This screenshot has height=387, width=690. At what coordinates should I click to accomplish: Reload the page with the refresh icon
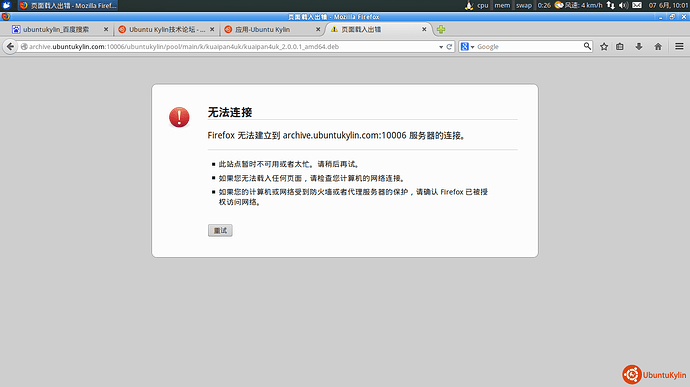pos(449,47)
